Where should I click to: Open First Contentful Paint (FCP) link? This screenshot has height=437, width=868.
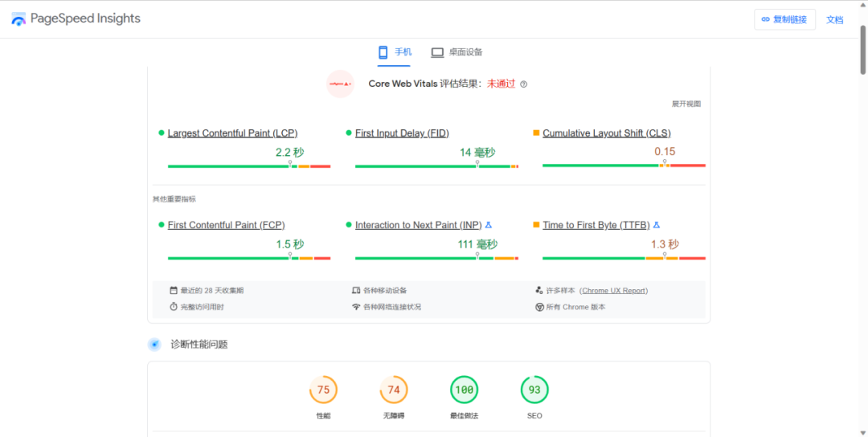click(x=227, y=225)
